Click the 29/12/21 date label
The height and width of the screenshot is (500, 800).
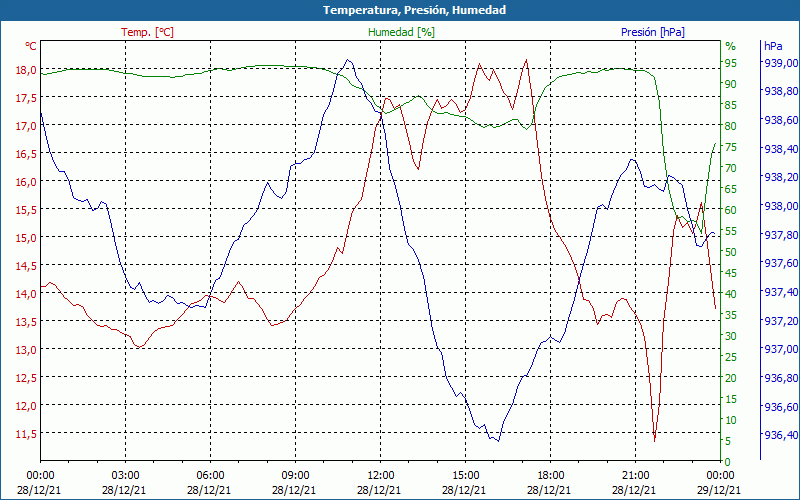(x=719, y=490)
